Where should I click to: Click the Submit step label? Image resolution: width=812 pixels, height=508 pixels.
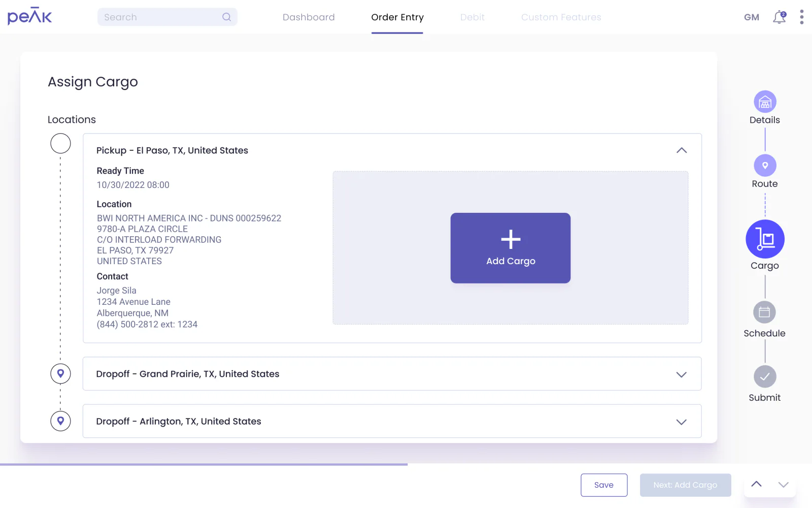click(x=765, y=397)
